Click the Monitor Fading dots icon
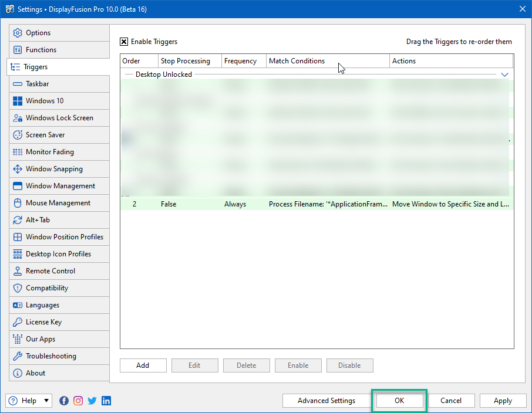This screenshot has width=532, height=413. 17,152
